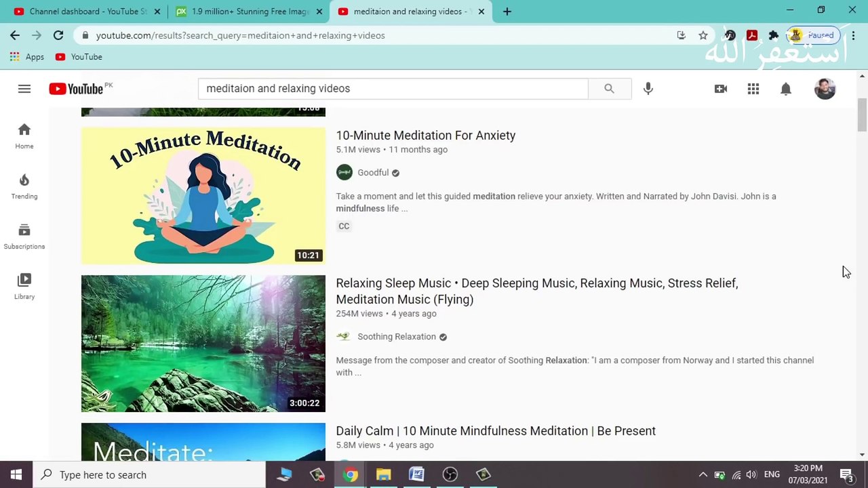Click the Goodful video description starting 'Take a moment'

pyautogui.click(x=556, y=203)
